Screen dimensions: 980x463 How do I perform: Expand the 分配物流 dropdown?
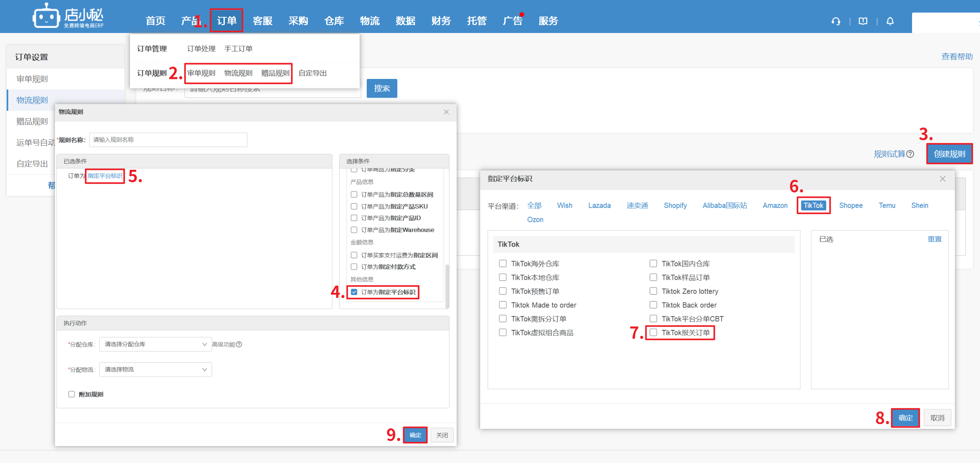point(155,370)
